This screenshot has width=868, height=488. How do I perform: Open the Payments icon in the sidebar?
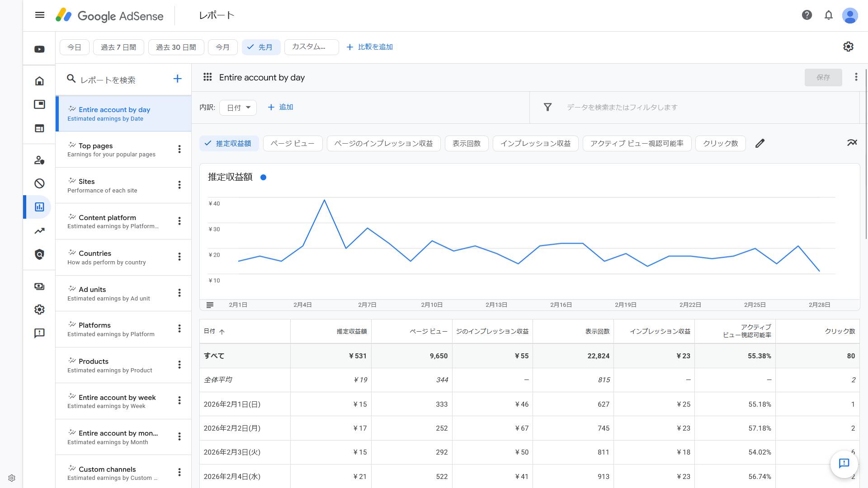pyautogui.click(x=39, y=286)
